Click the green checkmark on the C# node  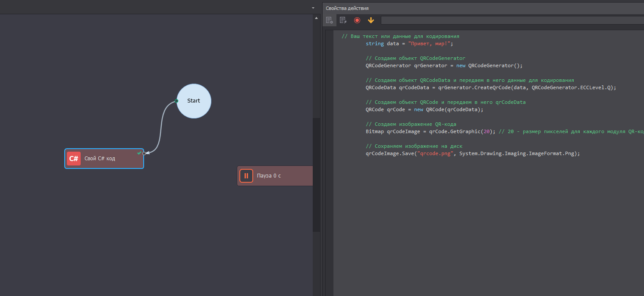coord(139,153)
